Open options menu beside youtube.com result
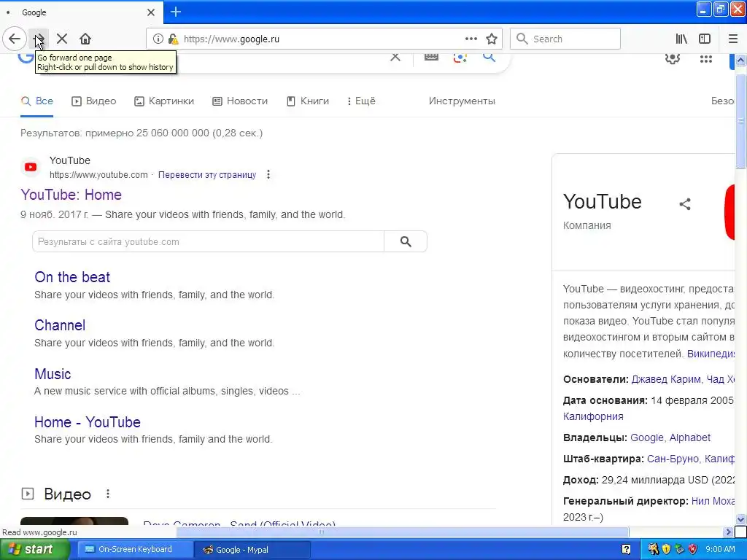Image resolution: width=747 pixels, height=560 pixels. pyautogui.click(x=268, y=175)
